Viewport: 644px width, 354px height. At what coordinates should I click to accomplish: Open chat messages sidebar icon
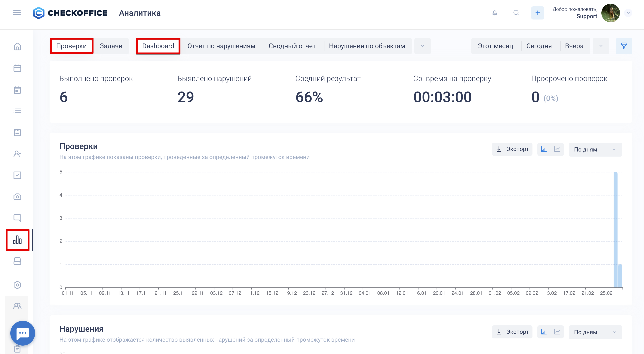coord(17,218)
